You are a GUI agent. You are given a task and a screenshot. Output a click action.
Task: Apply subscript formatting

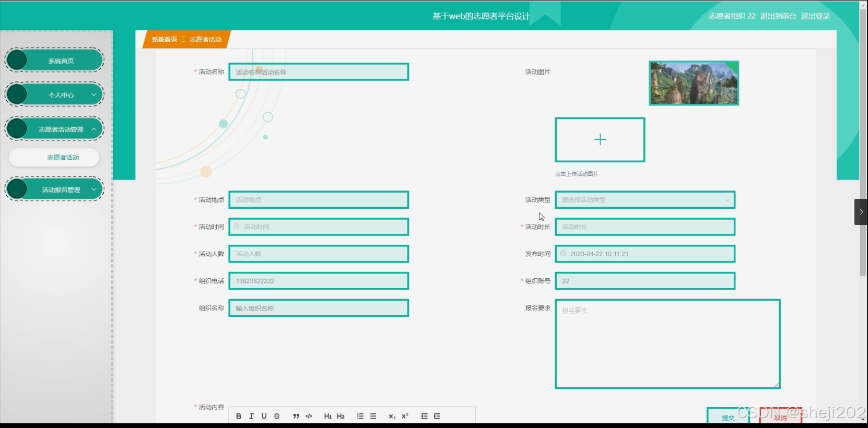(392, 416)
